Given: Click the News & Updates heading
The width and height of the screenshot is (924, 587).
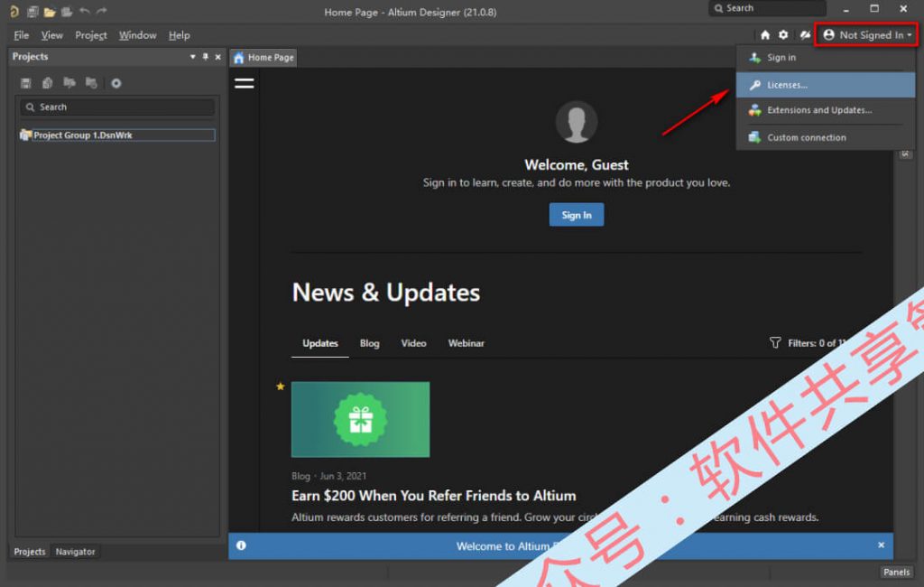Looking at the screenshot, I should [386, 293].
